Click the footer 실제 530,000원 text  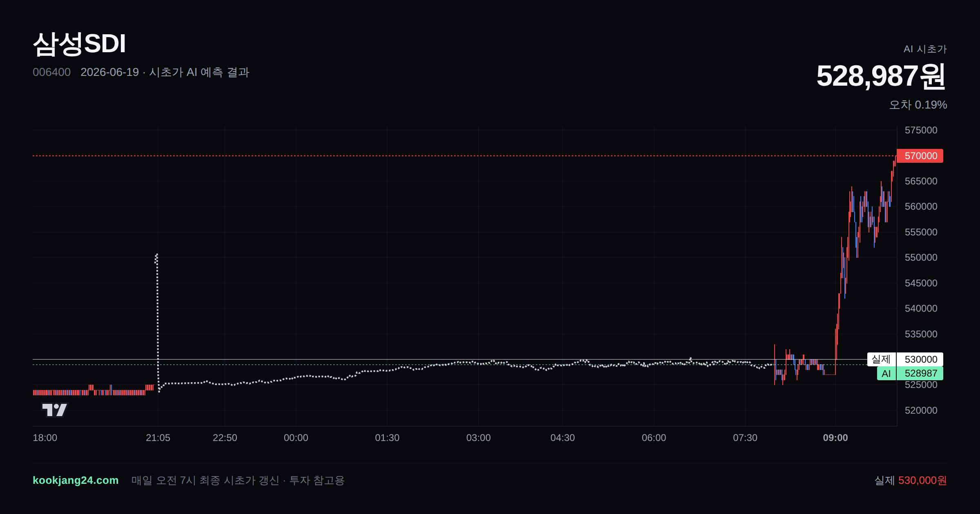(911, 480)
